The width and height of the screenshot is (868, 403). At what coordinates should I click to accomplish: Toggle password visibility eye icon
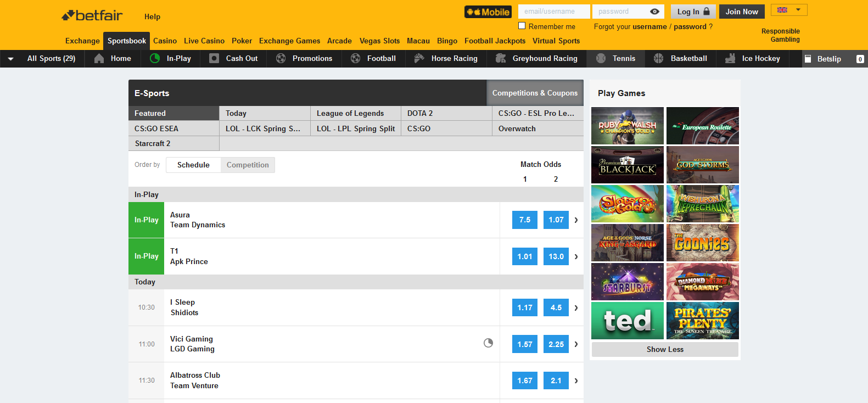(654, 12)
